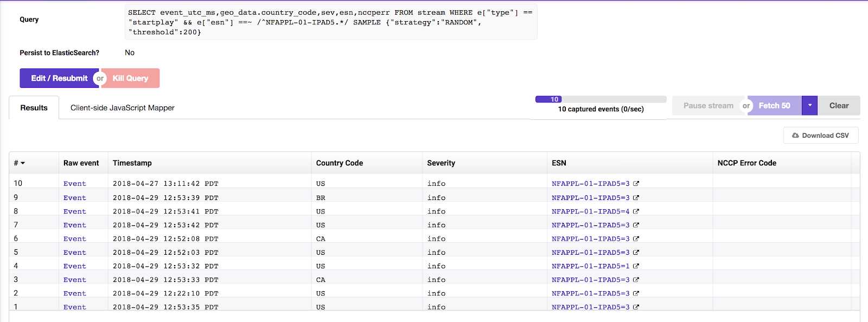Click the cloud icon on Download CSV

[795, 136]
